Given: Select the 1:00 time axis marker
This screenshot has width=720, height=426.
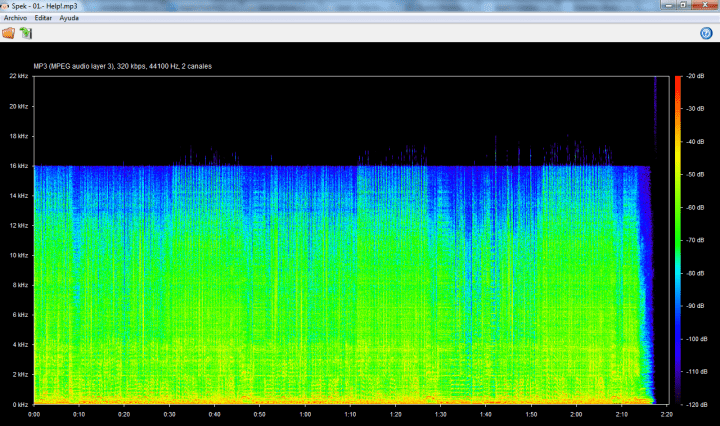Looking at the screenshot, I should (305, 413).
